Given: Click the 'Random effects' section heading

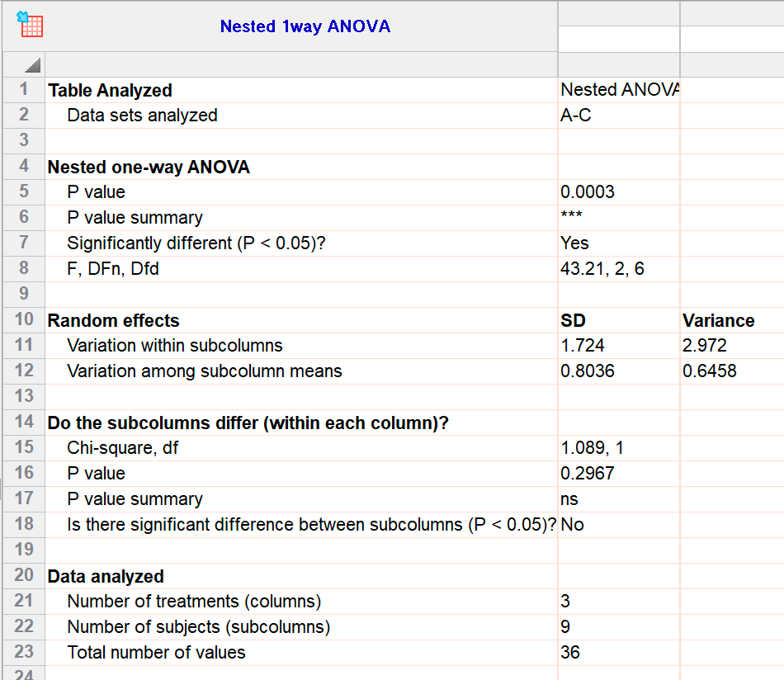Looking at the screenshot, I should (x=113, y=321).
